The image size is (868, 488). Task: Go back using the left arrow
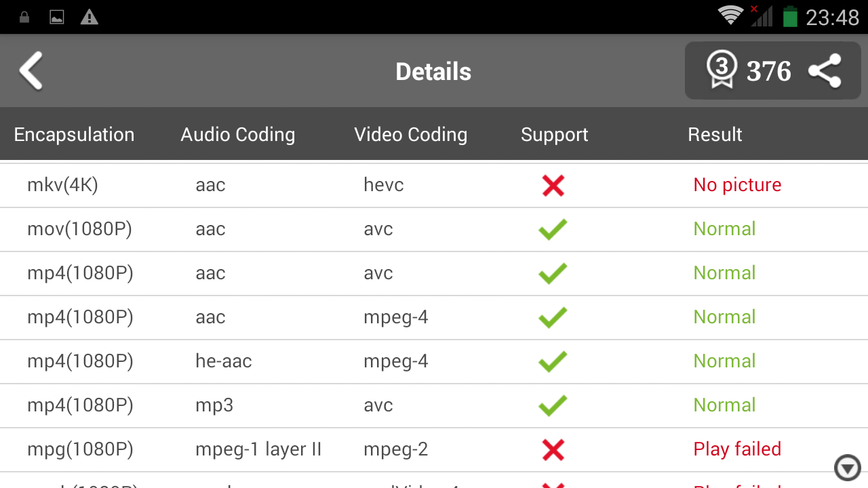[31, 71]
